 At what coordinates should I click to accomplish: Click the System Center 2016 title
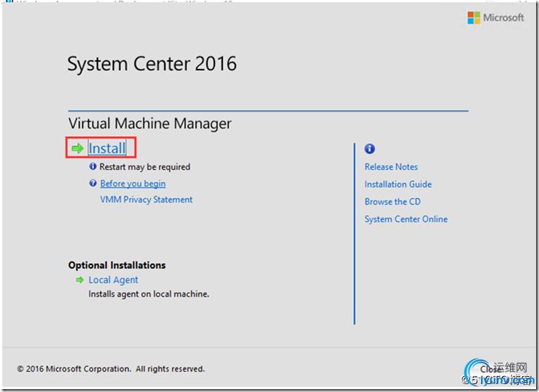click(152, 64)
